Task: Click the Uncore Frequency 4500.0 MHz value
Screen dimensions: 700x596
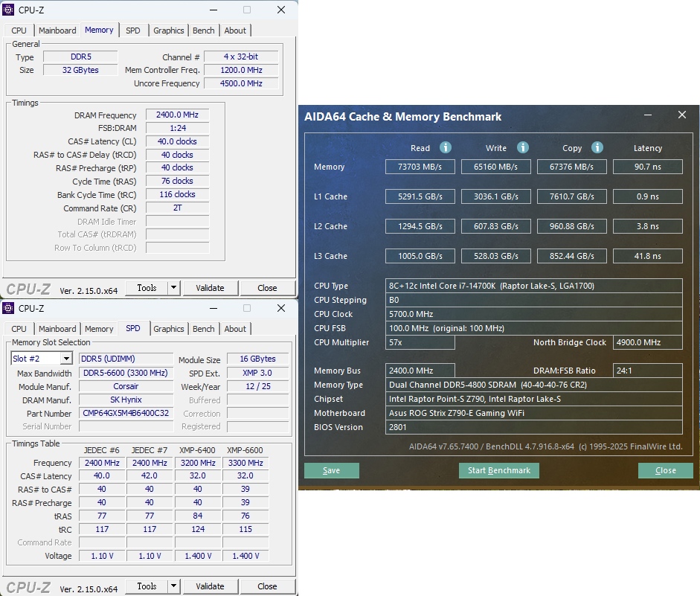Action: [241, 83]
